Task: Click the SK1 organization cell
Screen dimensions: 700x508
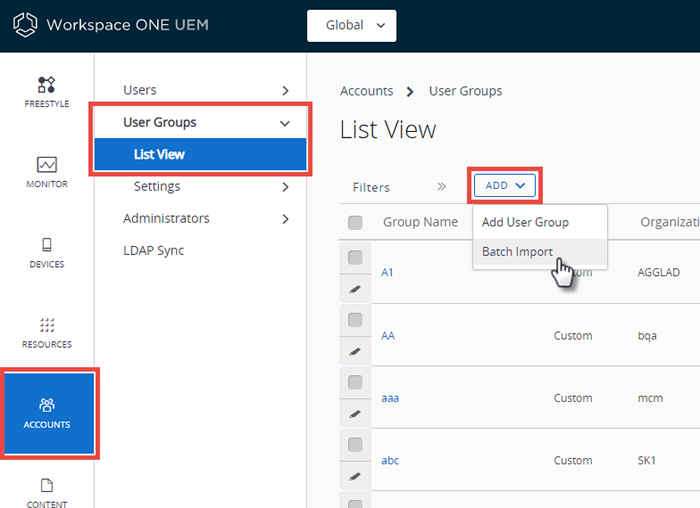Action: [646, 461]
